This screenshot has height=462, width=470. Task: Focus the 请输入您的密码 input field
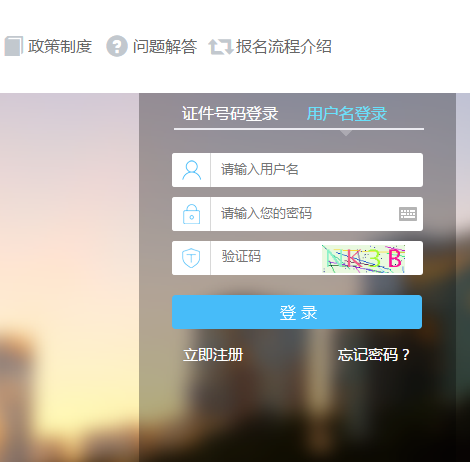(304, 214)
